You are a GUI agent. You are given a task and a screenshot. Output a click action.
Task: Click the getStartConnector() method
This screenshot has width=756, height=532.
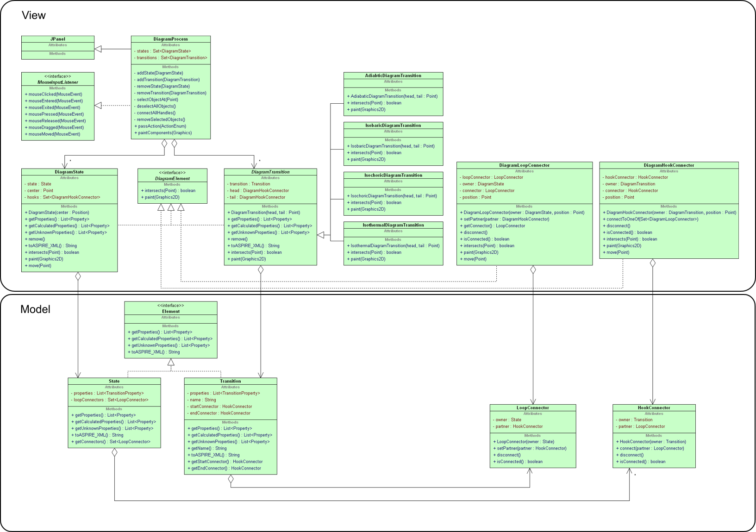(225, 462)
